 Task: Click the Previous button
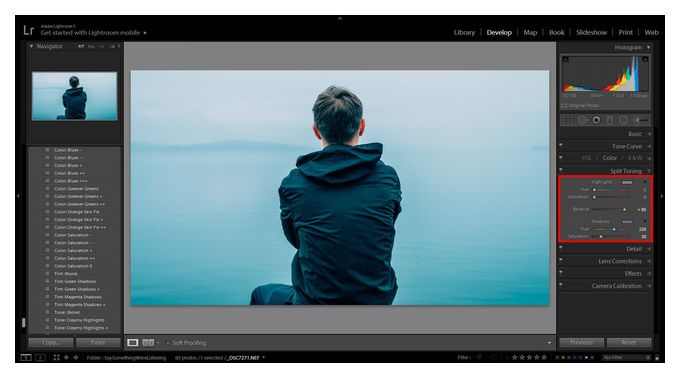pos(582,342)
